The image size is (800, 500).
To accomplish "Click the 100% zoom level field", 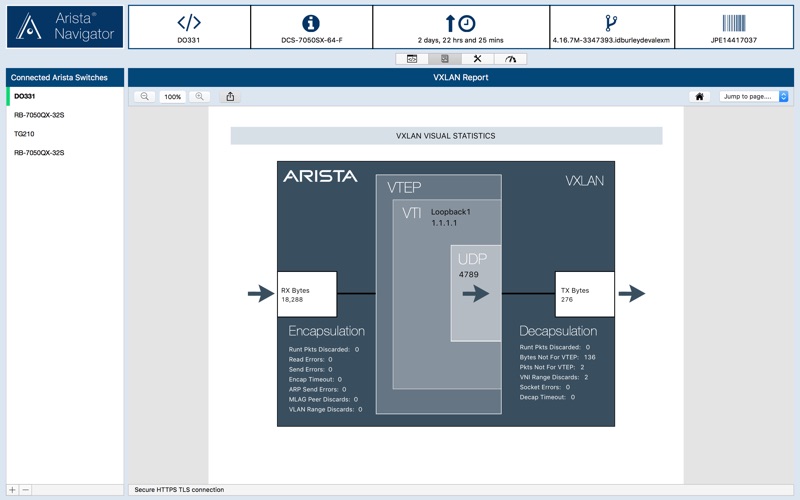I will [172, 96].
